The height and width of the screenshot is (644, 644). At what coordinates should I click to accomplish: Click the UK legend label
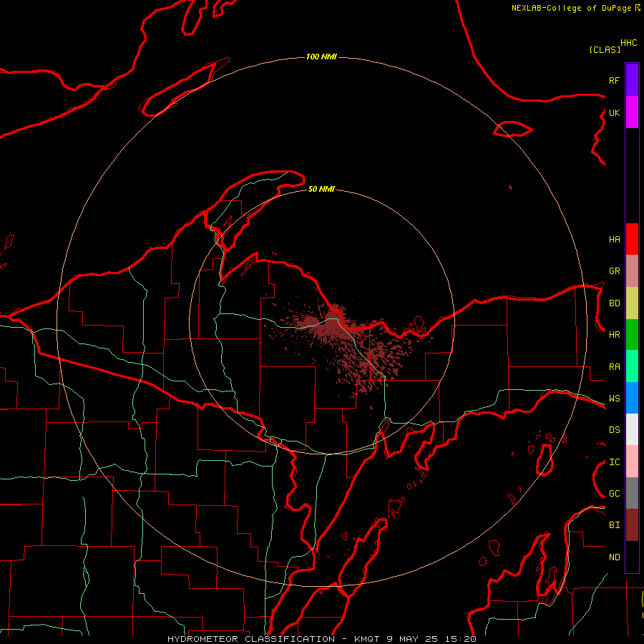point(614,112)
